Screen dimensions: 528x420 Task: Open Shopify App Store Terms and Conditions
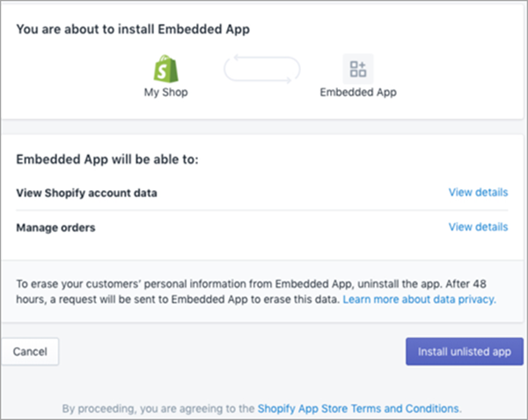coord(358,409)
